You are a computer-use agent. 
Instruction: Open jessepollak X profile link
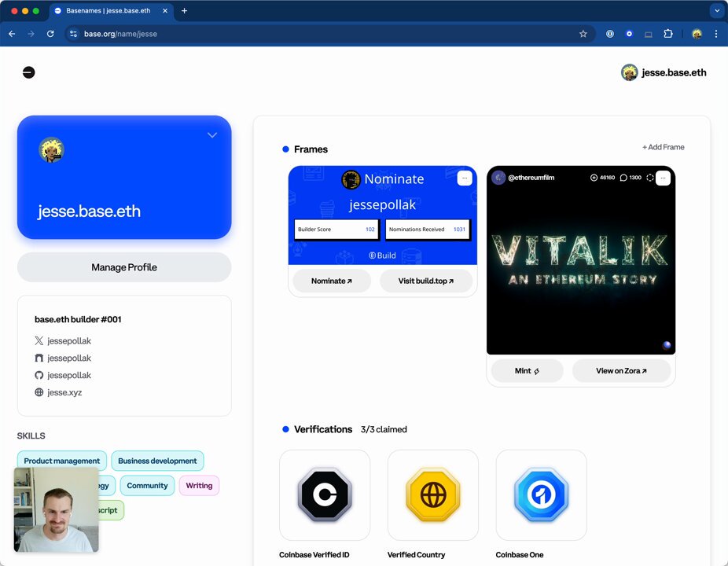[x=63, y=341]
